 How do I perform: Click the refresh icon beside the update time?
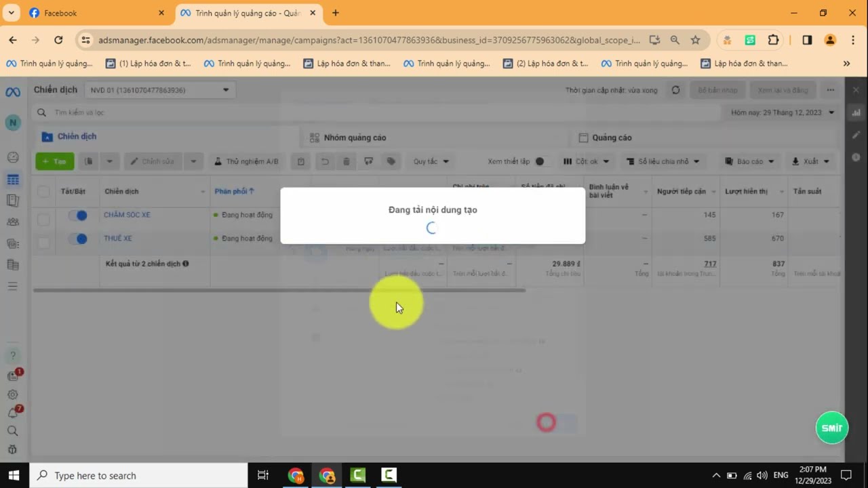pos(675,90)
